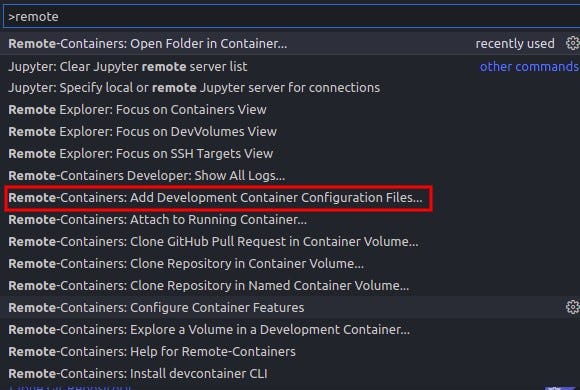
Task: Select Remote-Containers Developer: Show All Logs
Action: (x=290, y=176)
